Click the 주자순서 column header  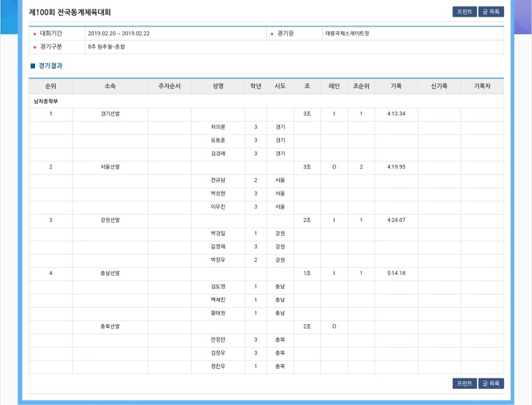[x=169, y=86]
